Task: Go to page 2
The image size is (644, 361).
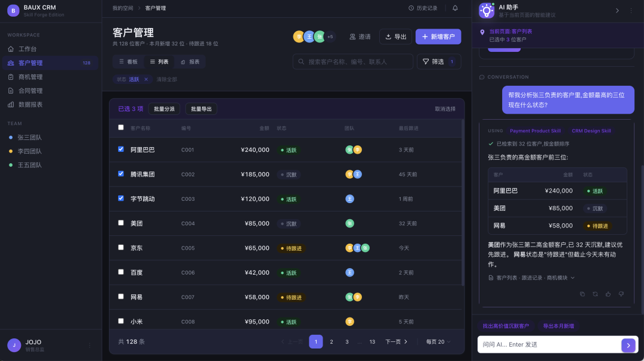Action: click(332, 342)
